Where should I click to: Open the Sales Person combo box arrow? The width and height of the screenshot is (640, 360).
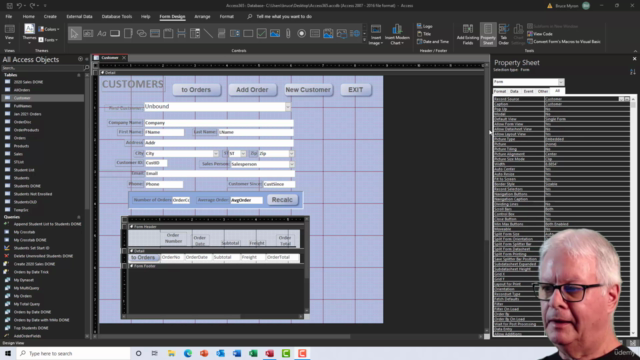point(291,164)
